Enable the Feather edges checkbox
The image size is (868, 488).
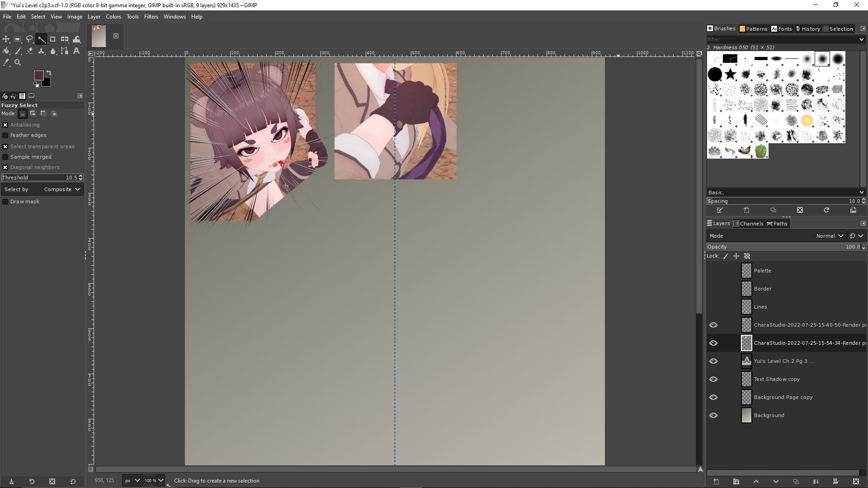tap(5, 135)
